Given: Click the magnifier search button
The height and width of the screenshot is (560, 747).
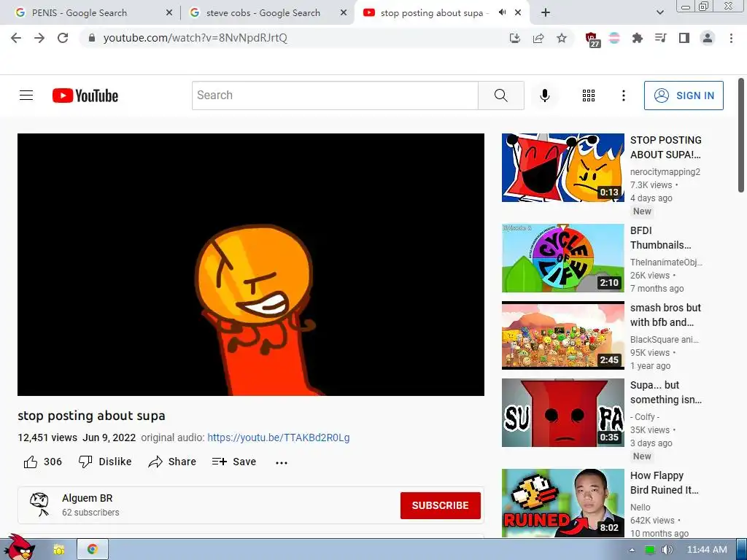Looking at the screenshot, I should 500,96.
